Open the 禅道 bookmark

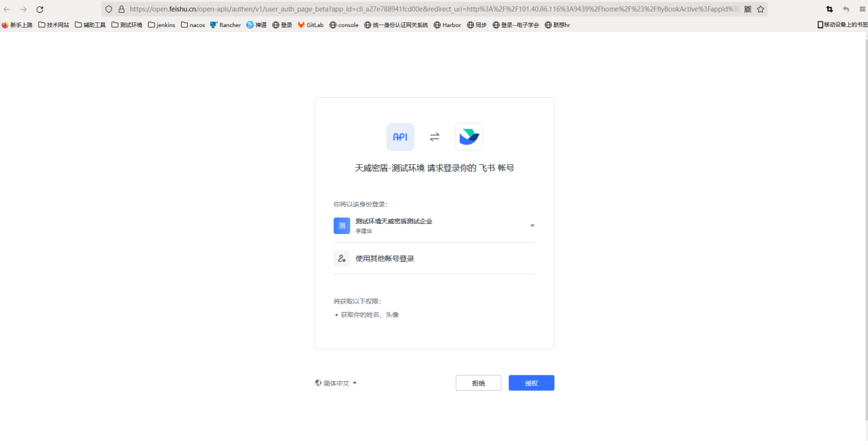coord(256,25)
